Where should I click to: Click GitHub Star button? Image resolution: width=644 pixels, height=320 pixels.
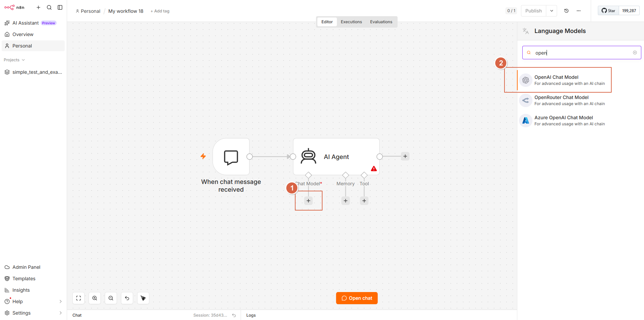(608, 11)
